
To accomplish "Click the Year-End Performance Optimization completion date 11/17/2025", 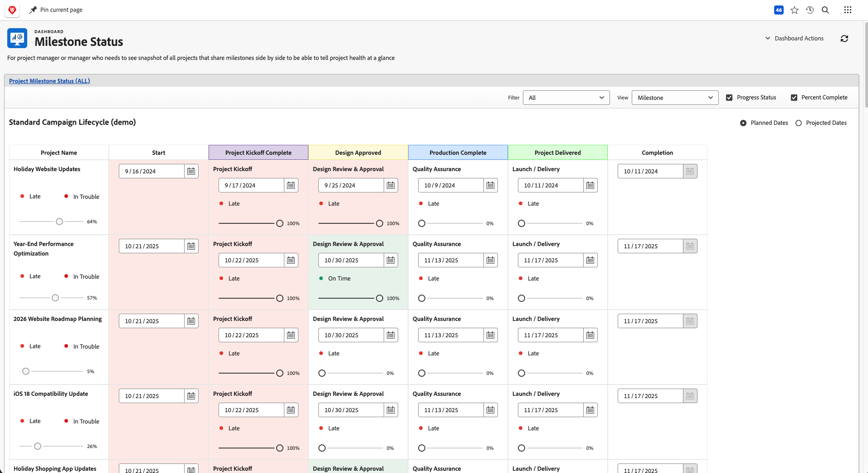I will pyautogui.click(x=650, y=246).
